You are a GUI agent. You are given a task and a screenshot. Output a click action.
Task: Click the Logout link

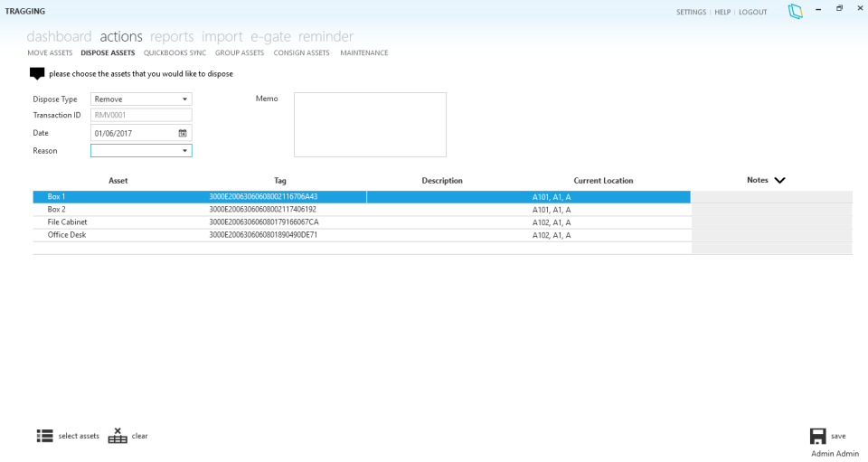753,12
